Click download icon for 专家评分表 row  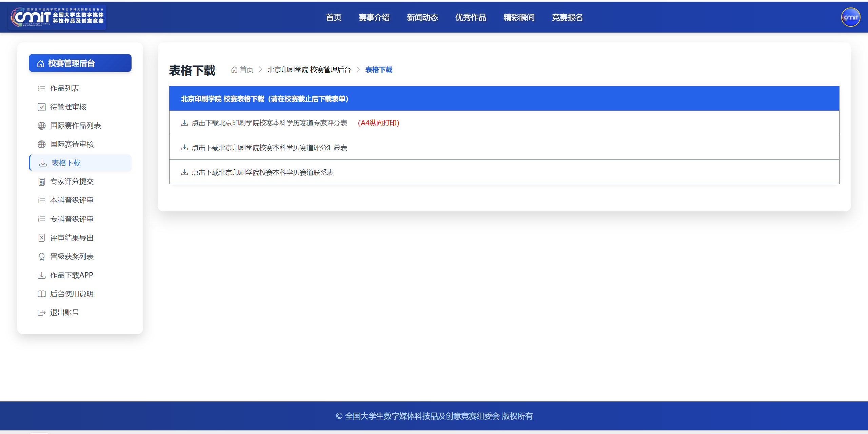184,123
